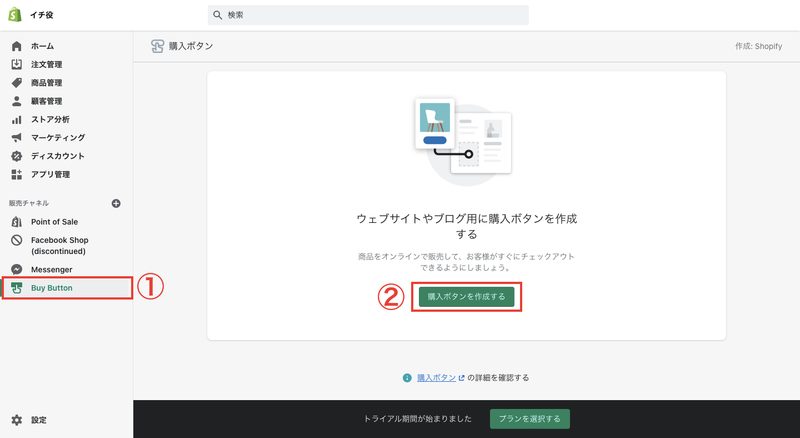
Task: Click the ディスカウント badge icon
Action: pyautogui.click(x=17, y=156)
